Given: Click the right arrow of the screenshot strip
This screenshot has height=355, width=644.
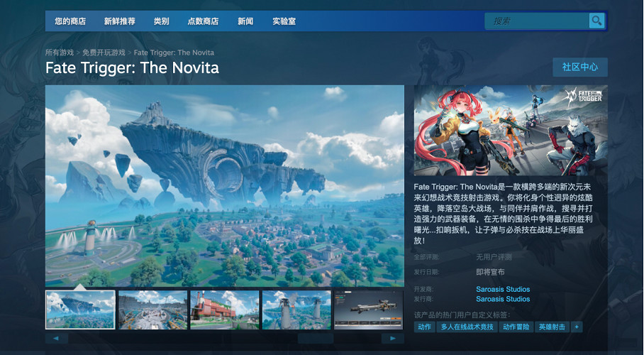Looking at the screenshot, I should point(393,338).
